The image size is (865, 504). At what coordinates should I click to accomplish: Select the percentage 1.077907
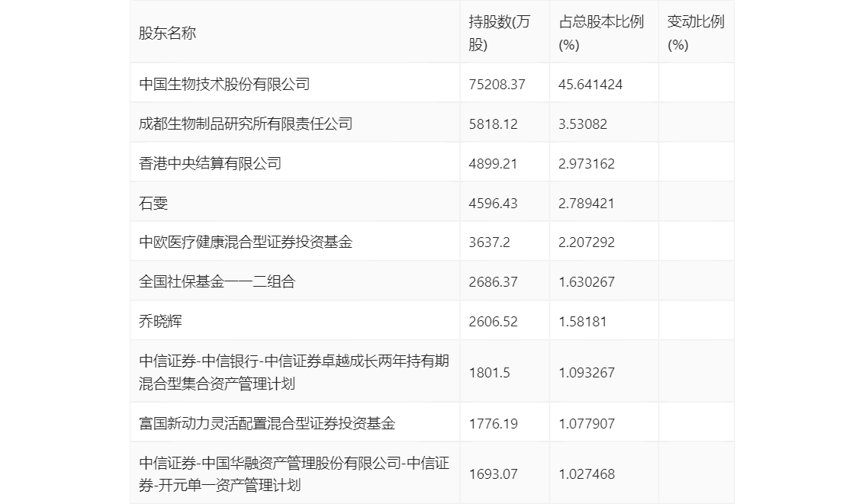[587, 423]
